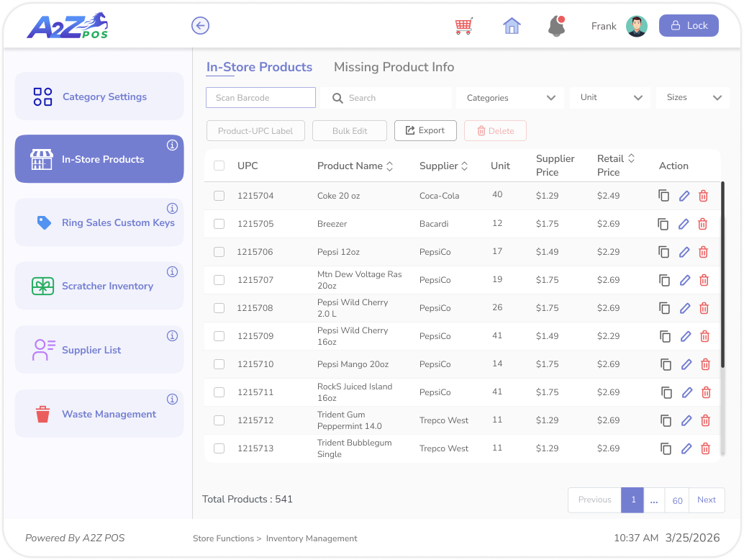Open the Categories dropdown

(x=509, y=97)
